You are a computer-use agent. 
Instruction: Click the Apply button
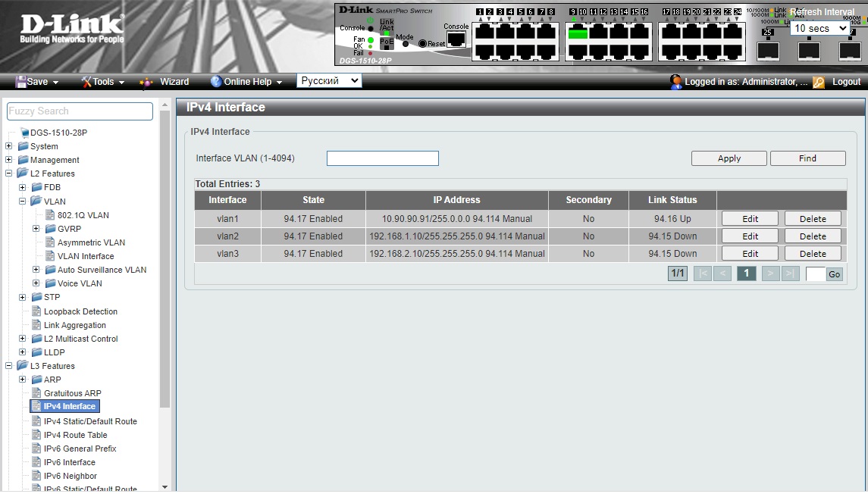tap(729, 158)
